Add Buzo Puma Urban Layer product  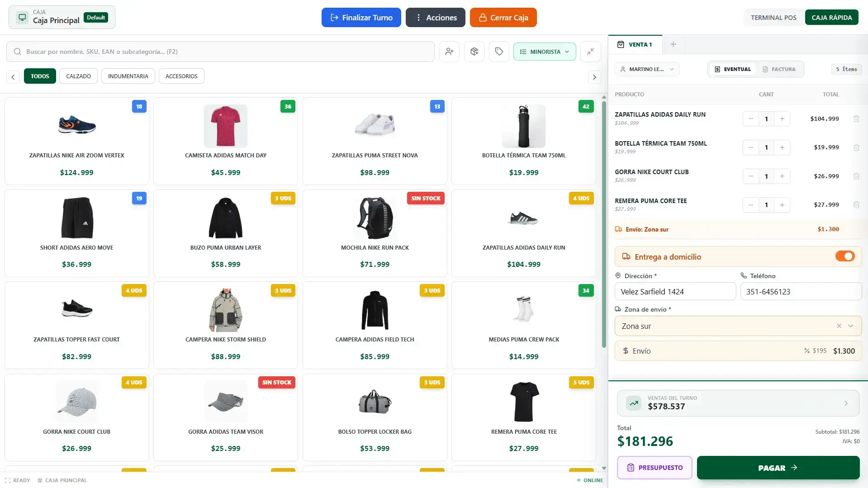click(226, 233)
